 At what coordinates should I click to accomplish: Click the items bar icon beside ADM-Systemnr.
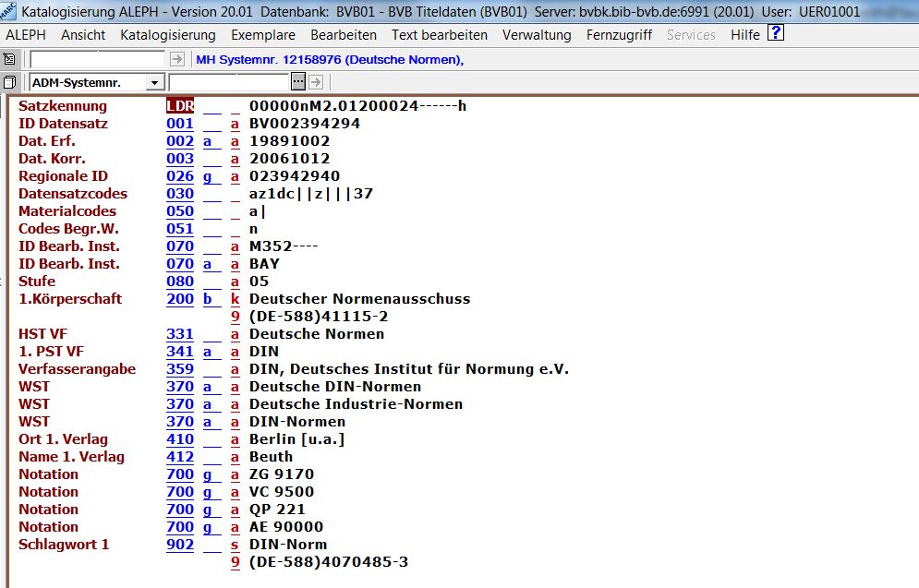(9, 82)
